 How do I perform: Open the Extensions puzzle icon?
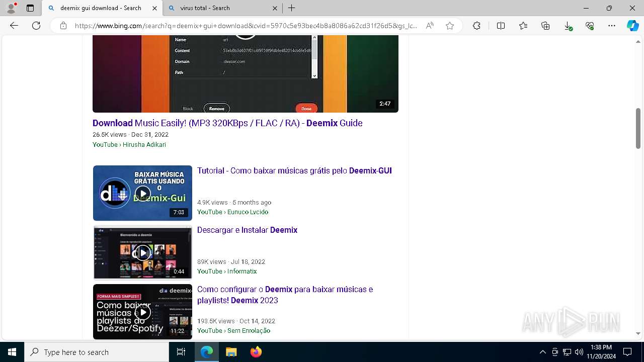(x=476, y=26)
